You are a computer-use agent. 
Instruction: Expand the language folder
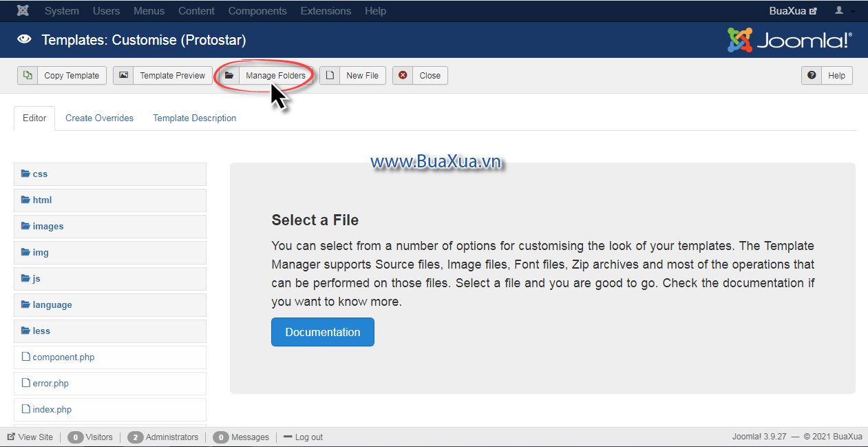pos(110,305)
